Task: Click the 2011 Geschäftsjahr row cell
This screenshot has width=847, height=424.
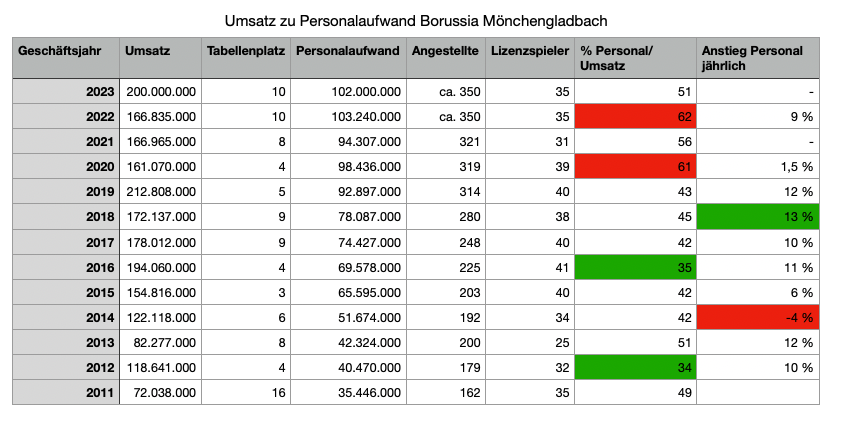Action: (x=65, y=393)
